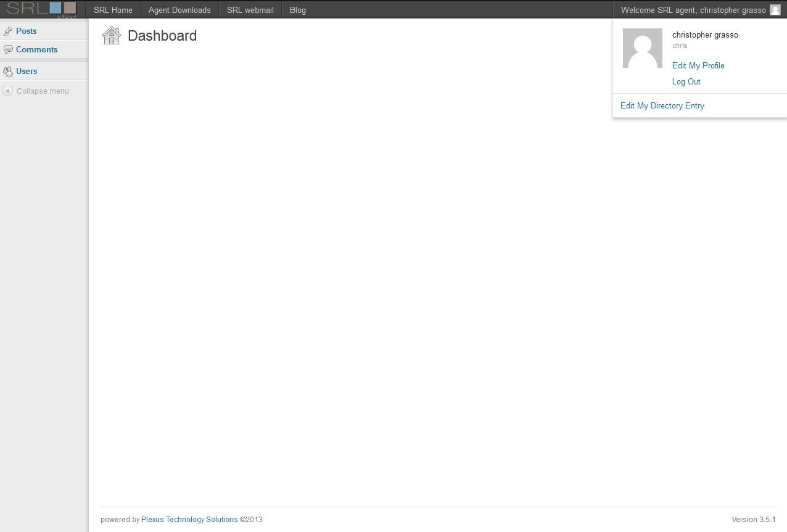
Task: Click the pushpin icon beside Posts
Action: pyautogui.click(x=8, y=31)
